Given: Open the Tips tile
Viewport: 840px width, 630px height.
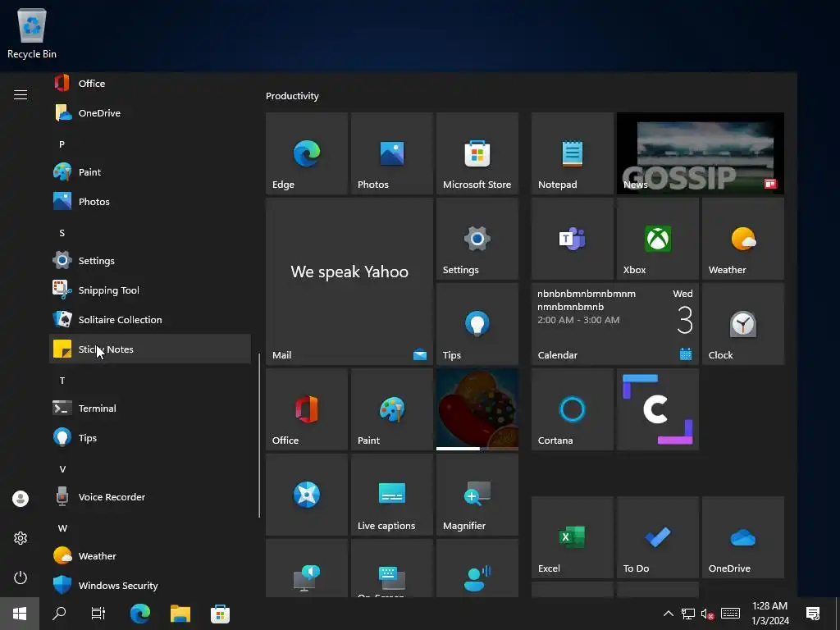Looking at the screenshot, I should click(x=477, y=324).
